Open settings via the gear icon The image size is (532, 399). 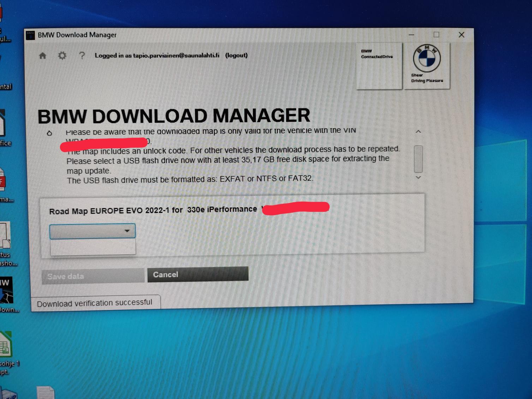pos(62,56)
